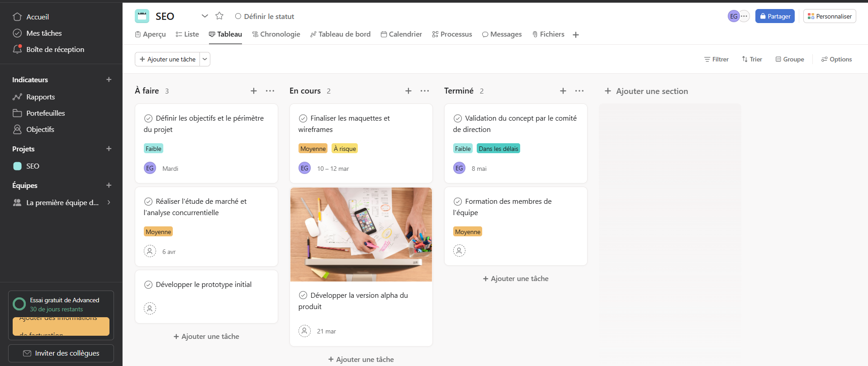Open Terminé section more options
This screenshot has width=868, height=366.
pyautogui.click(x=579, y=91)
